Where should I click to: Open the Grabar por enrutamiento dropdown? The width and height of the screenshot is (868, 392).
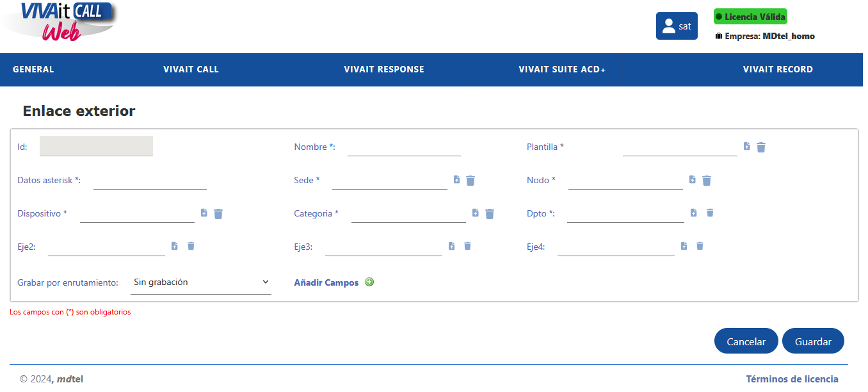(201, 282)
